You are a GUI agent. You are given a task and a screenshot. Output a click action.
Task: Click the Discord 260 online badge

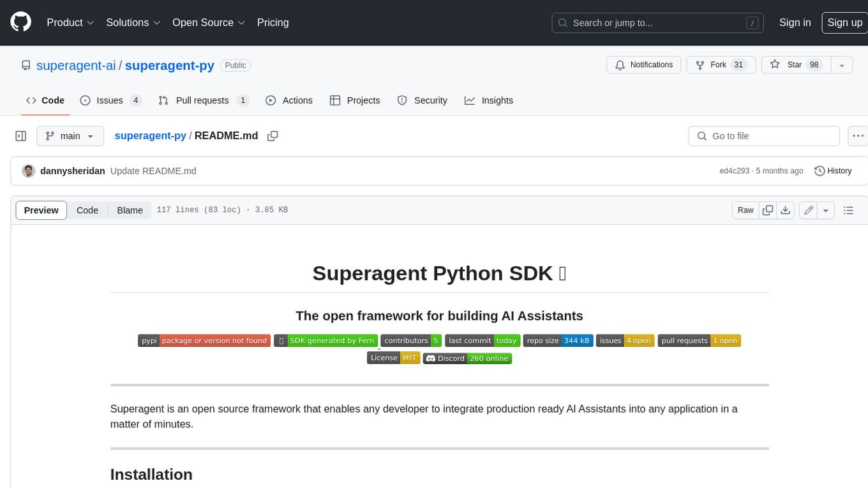tap(467, 358)
